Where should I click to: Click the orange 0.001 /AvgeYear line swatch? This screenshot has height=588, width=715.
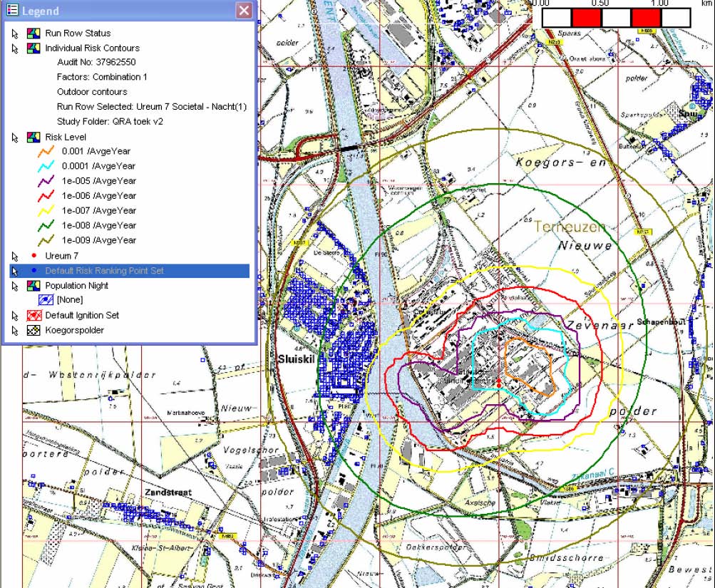pyautogui.click(x=46, y=151)
